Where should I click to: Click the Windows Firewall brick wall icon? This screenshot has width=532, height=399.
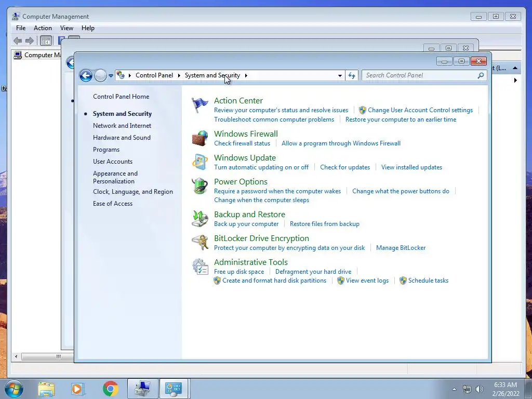point(200,138)
